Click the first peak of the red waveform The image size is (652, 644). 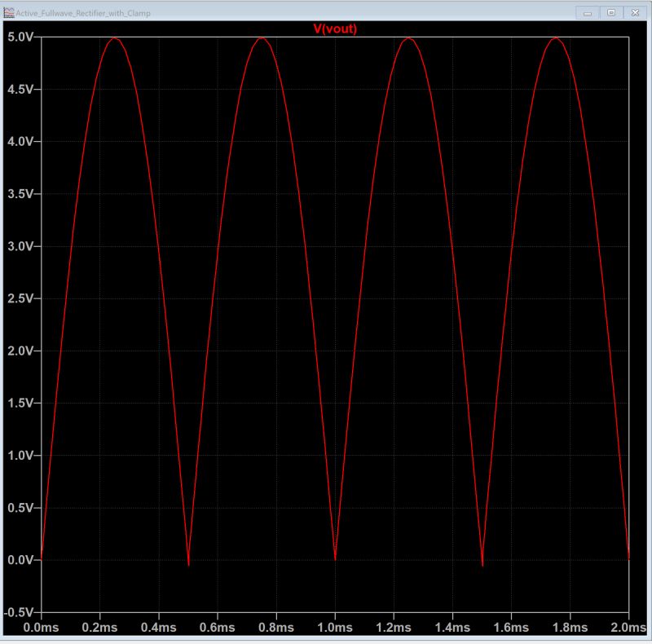coord(114,38)
